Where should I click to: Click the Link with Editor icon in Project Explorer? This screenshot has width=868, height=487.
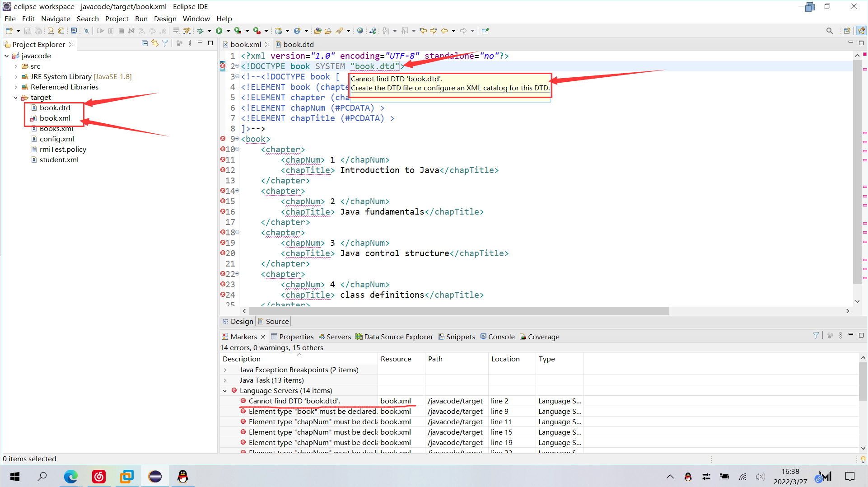pyautogui.click(x=155, y=42)
